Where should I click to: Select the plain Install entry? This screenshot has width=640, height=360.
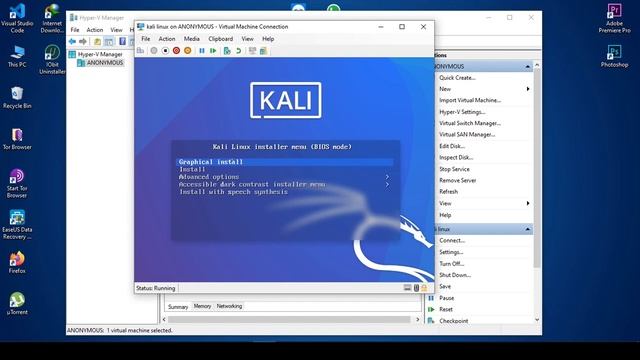[192, 169]
